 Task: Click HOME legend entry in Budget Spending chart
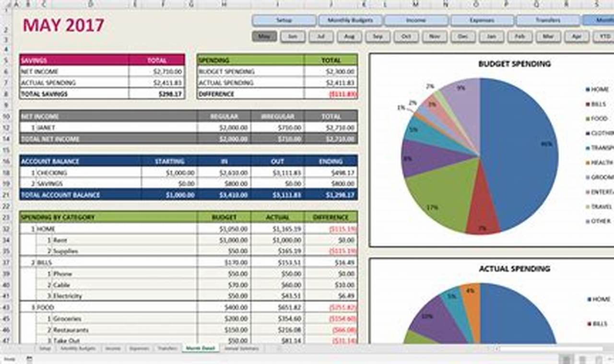pyautogui.click(x=597, y=89)
